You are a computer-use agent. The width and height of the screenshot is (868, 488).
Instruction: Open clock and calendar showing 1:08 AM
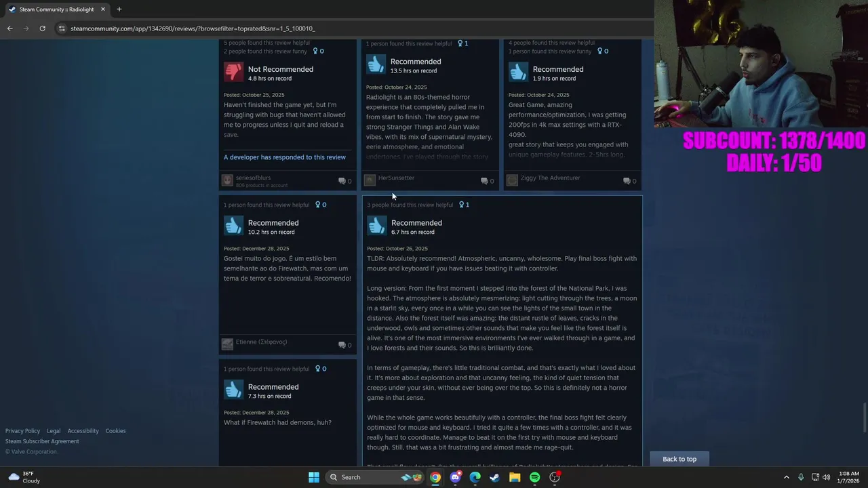click(x=849, y=477)
